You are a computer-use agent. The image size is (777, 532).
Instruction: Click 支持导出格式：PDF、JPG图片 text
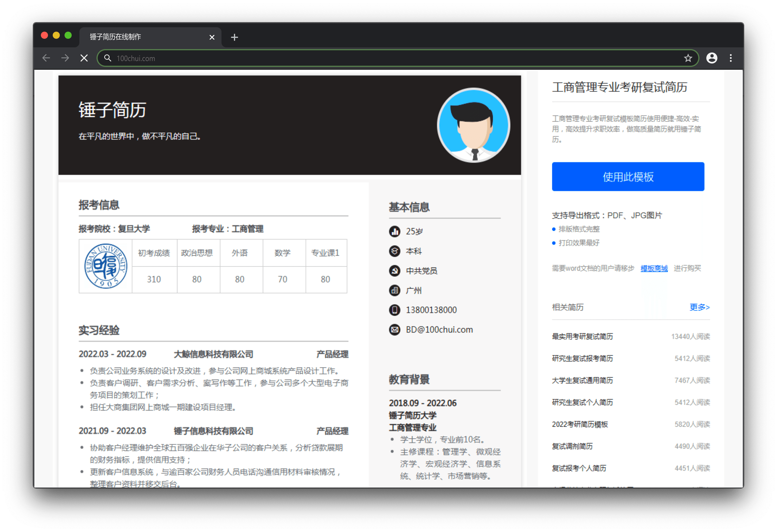pos(607,215)
